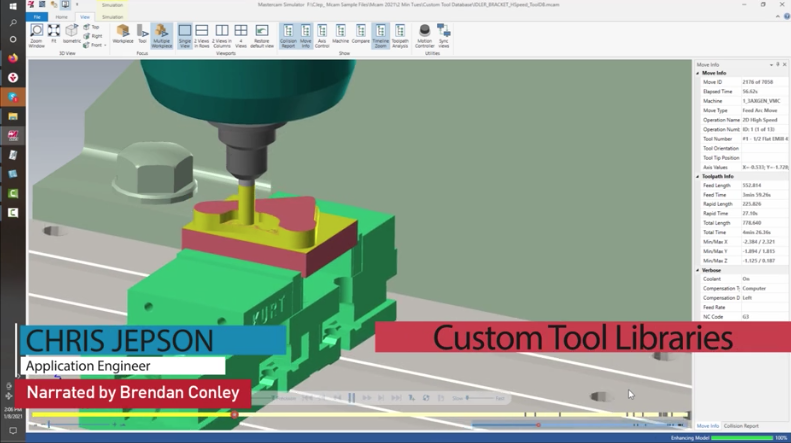
Task: Show the Machine panel
Action: [341, 34]
